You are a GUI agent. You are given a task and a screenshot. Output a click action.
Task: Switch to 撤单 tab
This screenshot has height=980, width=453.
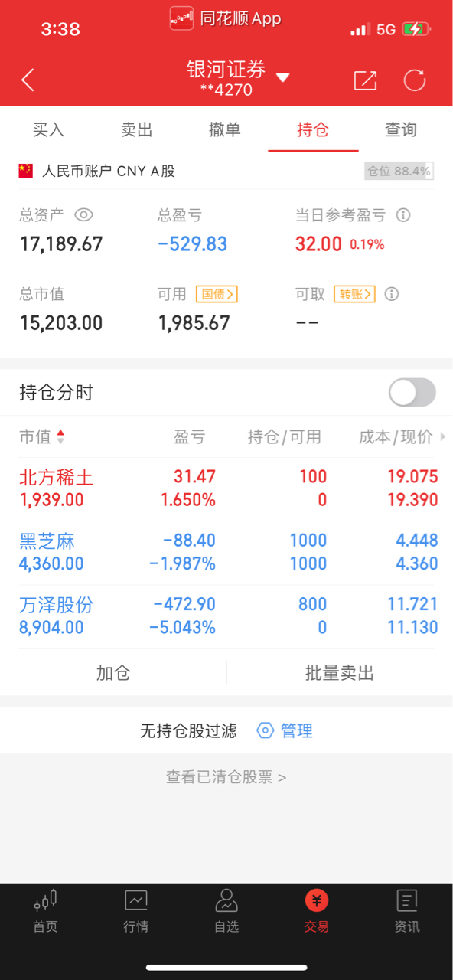[x=225, y=129]
